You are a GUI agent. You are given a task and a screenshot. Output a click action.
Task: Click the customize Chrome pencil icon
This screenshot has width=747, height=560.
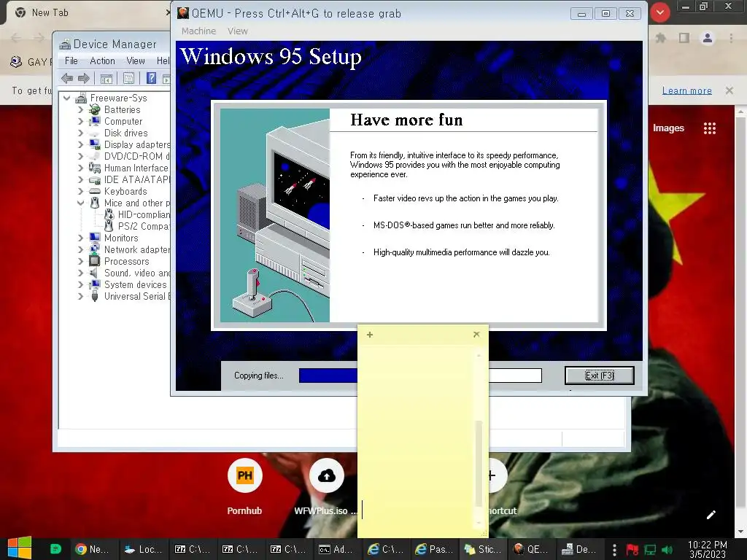[x=711, y=515]
